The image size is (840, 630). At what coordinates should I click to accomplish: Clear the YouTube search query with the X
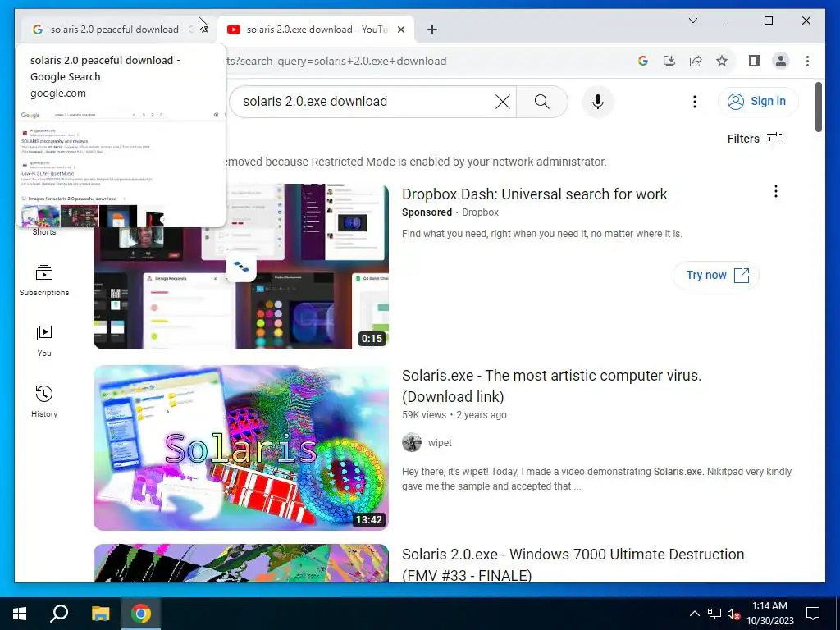pos(503,101)
